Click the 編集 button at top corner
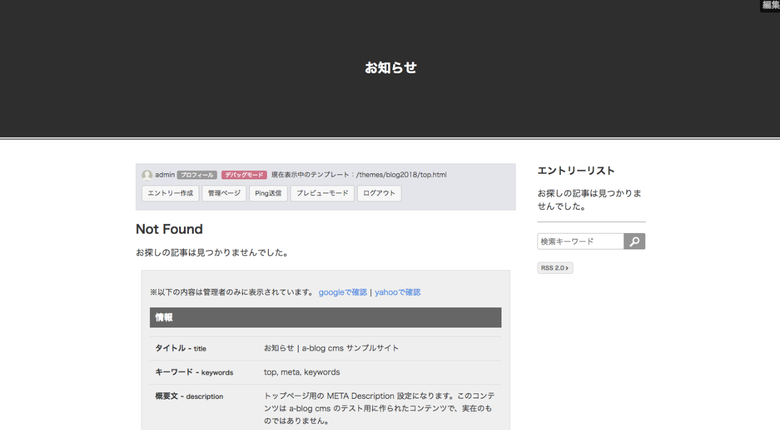Image resolution: width=780 pixels, height=430 pixels. tap(770, 5)
